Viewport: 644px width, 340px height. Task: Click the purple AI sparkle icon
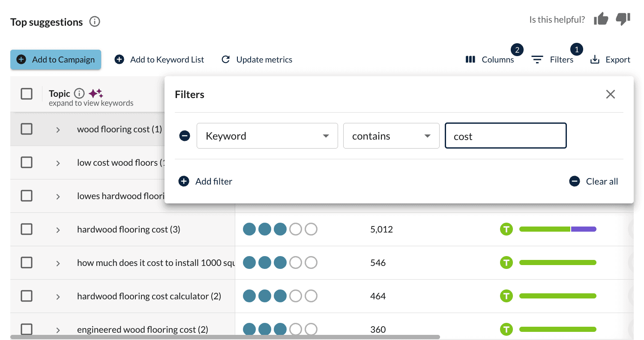[x=96, y=93]
